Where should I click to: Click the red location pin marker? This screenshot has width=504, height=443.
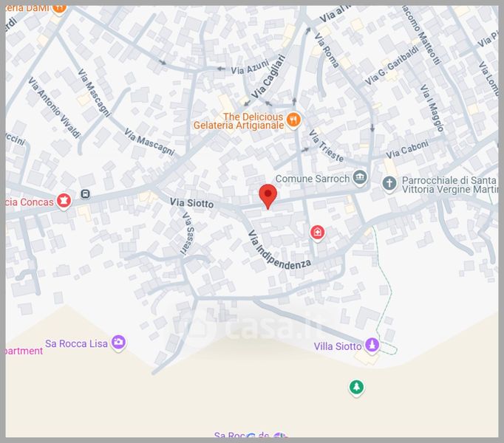[x=268, y=195]
